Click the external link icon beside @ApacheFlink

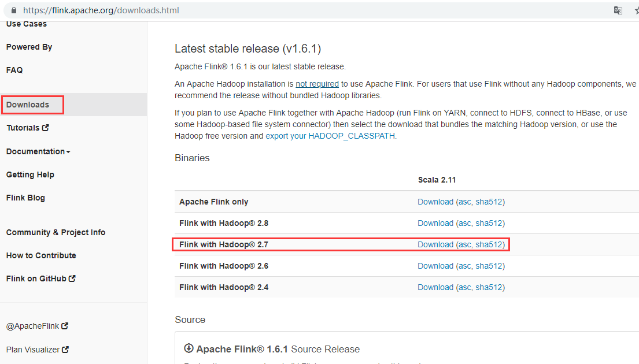(64, 325)
